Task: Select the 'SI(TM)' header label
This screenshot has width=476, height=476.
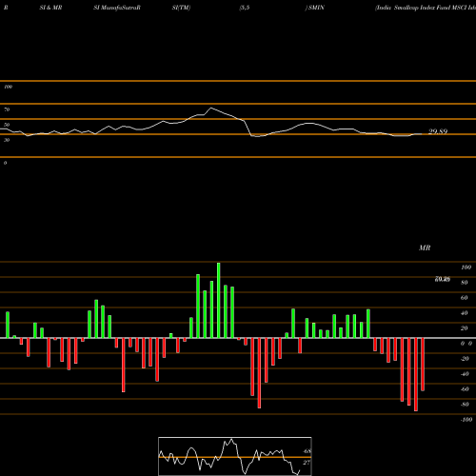Action: [x=181, y=8]
